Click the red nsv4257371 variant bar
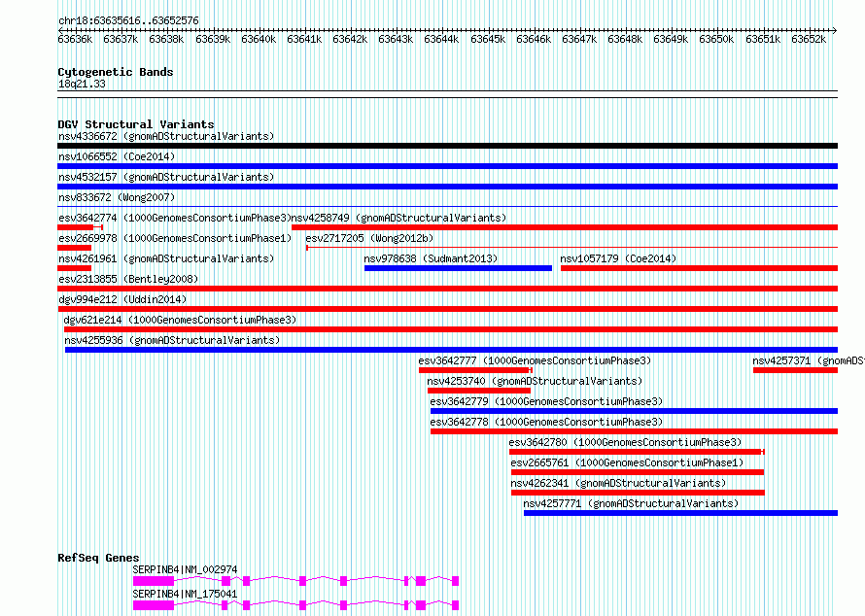865x616 pixels. pos(795,370)
